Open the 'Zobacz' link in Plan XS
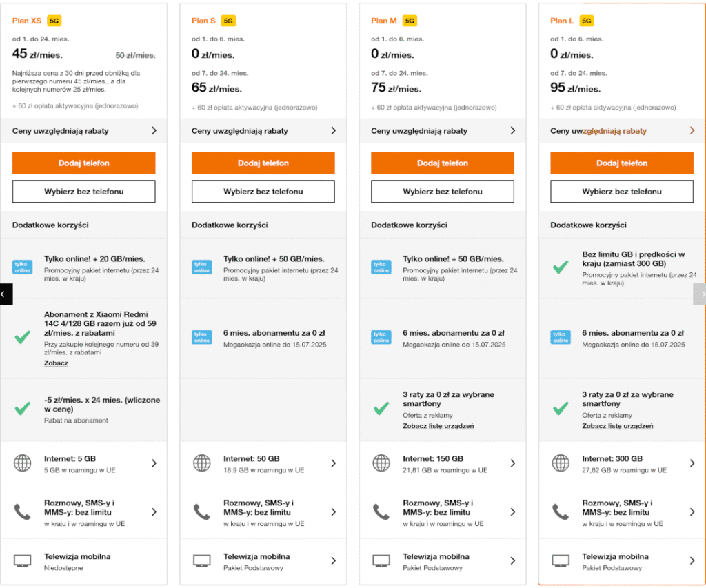The height and width of the screenshot is (588, 706). click(57, 363)
